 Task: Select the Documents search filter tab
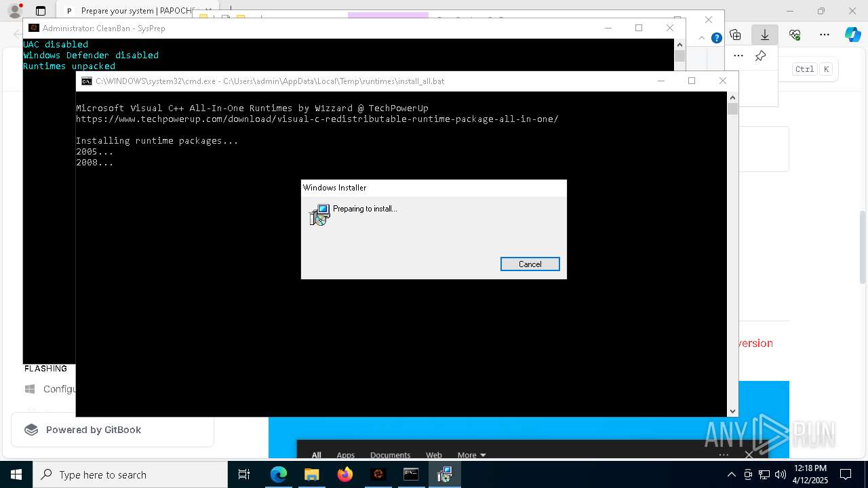(x=390, y=455)
